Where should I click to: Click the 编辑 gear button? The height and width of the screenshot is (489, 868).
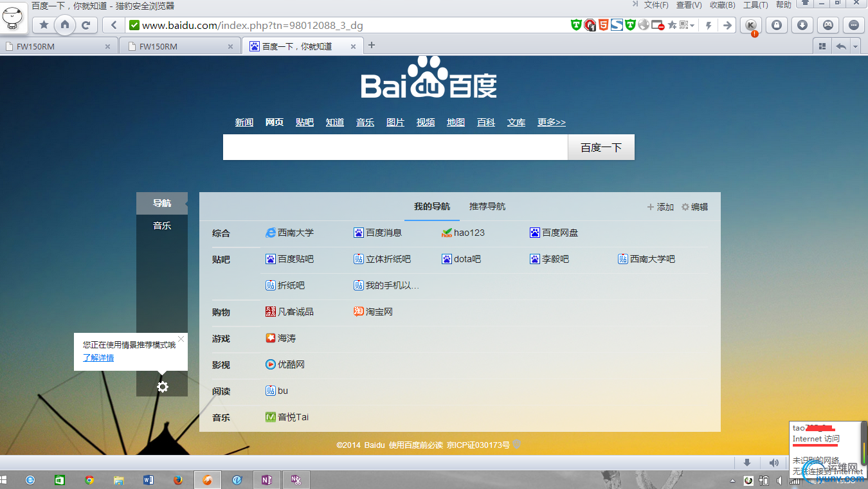[694, 207]
